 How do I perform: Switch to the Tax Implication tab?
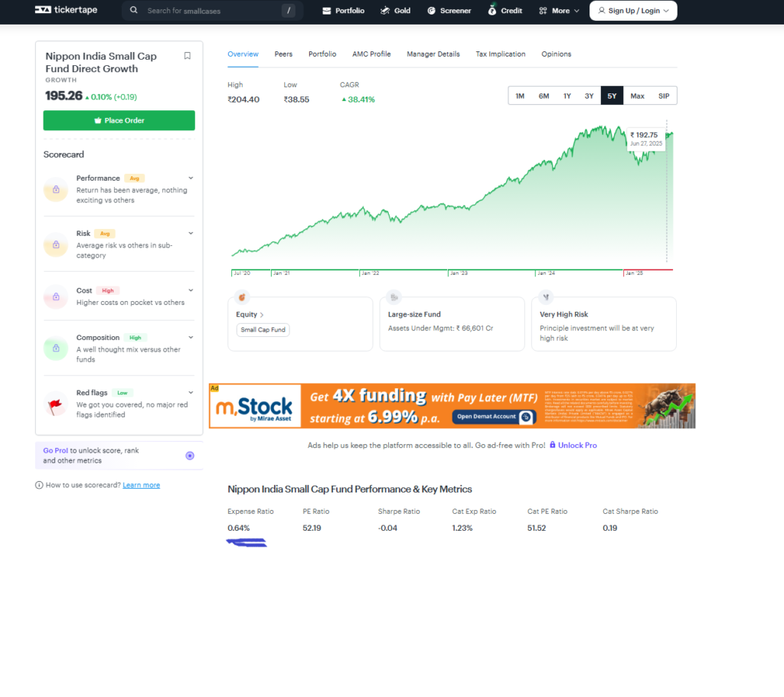point(501,54)
